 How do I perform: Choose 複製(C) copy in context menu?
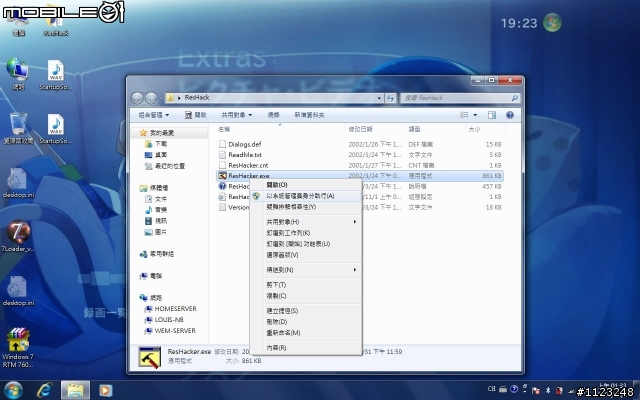click(x=306, y=296)
